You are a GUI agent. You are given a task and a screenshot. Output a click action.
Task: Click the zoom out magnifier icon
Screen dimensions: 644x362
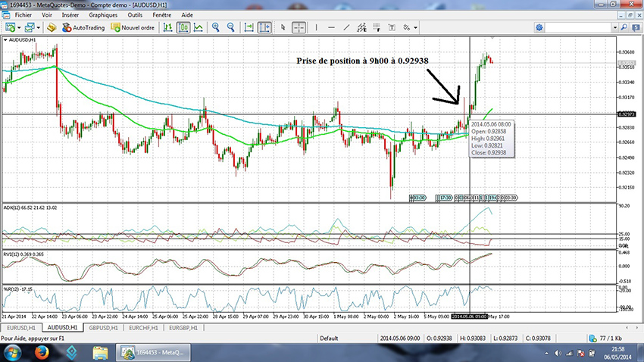(230, 27)
